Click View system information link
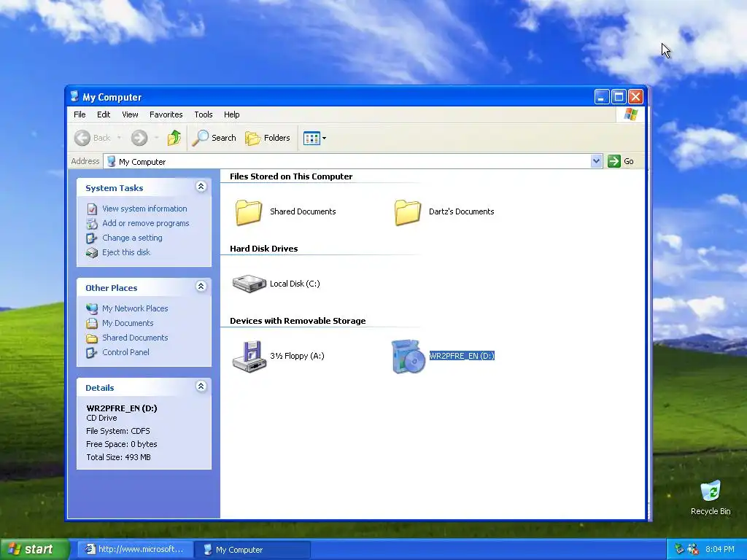Viewport: 747px width, 560px height. coord(144,209)
